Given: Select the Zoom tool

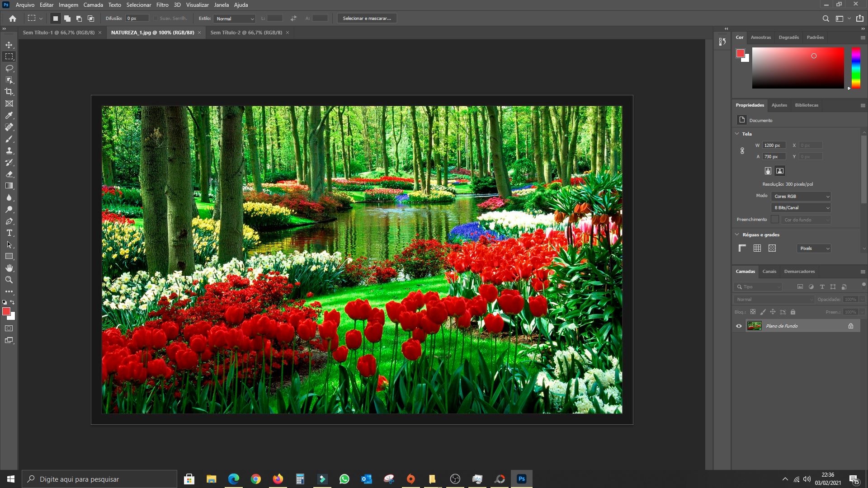Looking at the screenshot, I should pos(9,280).
